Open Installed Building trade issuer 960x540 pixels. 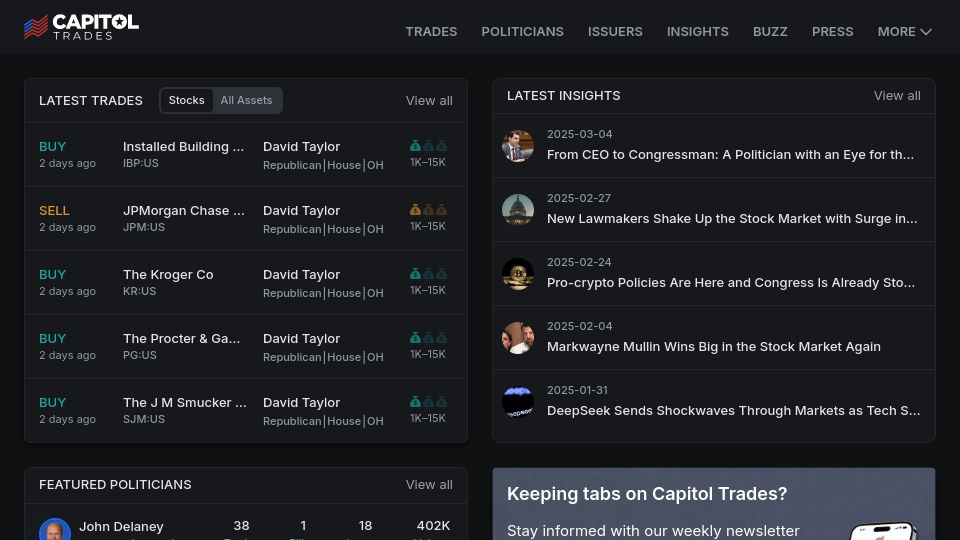pyautogui.click(x=184, y=146)
